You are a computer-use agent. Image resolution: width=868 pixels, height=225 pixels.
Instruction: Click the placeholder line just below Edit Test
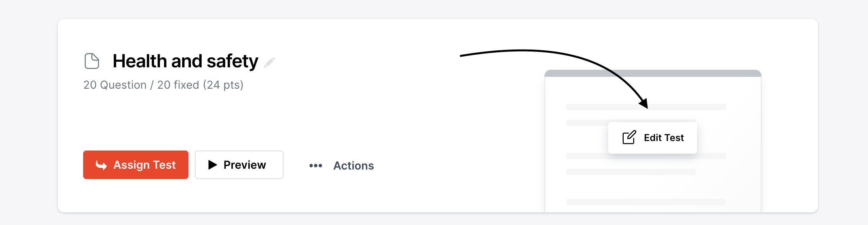click(646, 156)
